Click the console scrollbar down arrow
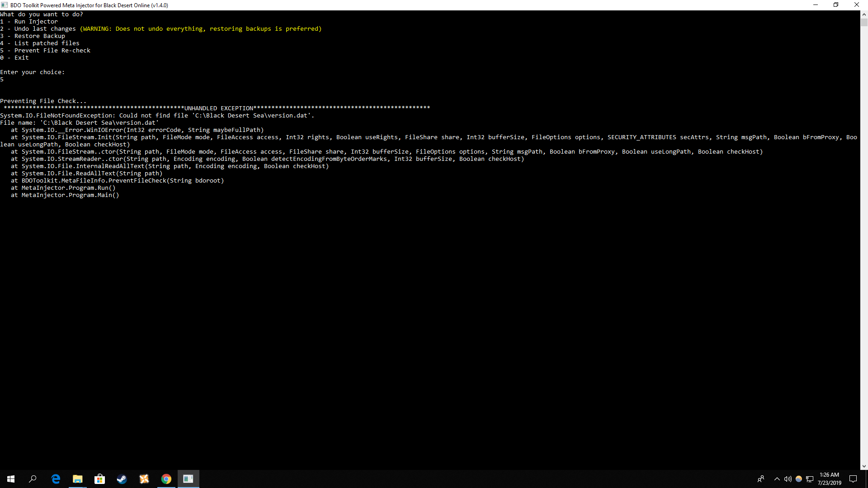 point(864,466)
